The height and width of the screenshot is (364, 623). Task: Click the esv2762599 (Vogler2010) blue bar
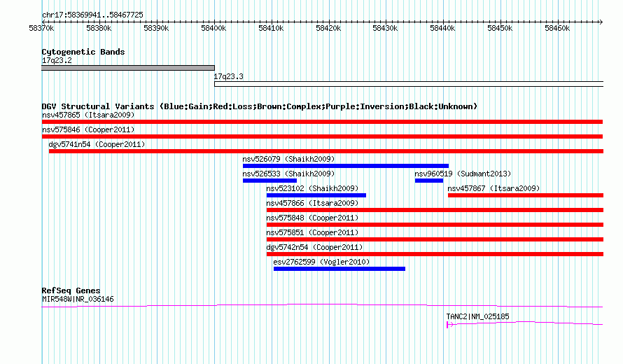339,269
